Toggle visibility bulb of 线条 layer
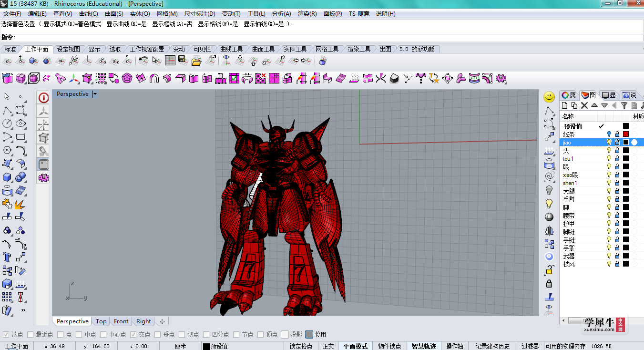 point(609,134)
